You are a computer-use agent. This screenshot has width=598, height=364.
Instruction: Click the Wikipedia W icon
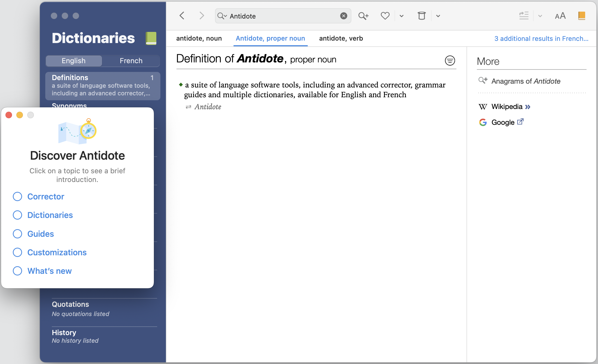pyautogui.click(x=483, y=107)
